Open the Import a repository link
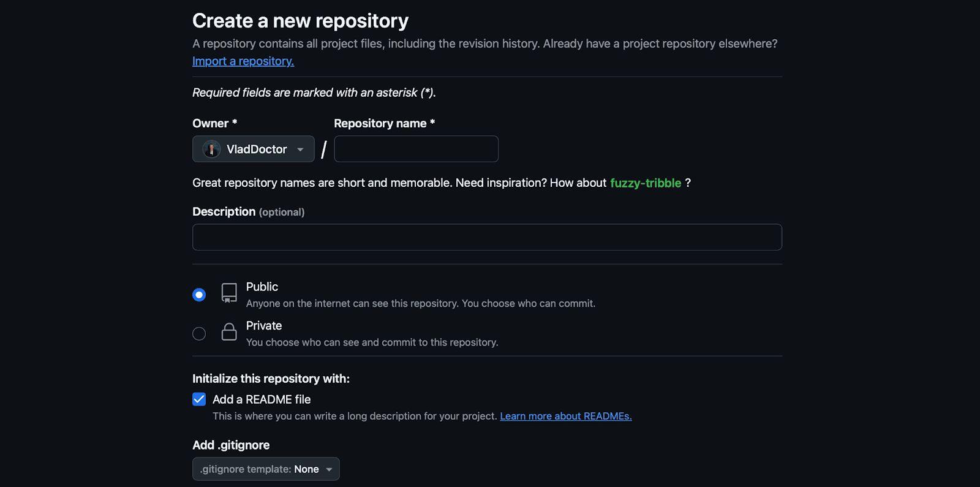The width and height of the screenshot is (980, 487). (x=243, y=61)
